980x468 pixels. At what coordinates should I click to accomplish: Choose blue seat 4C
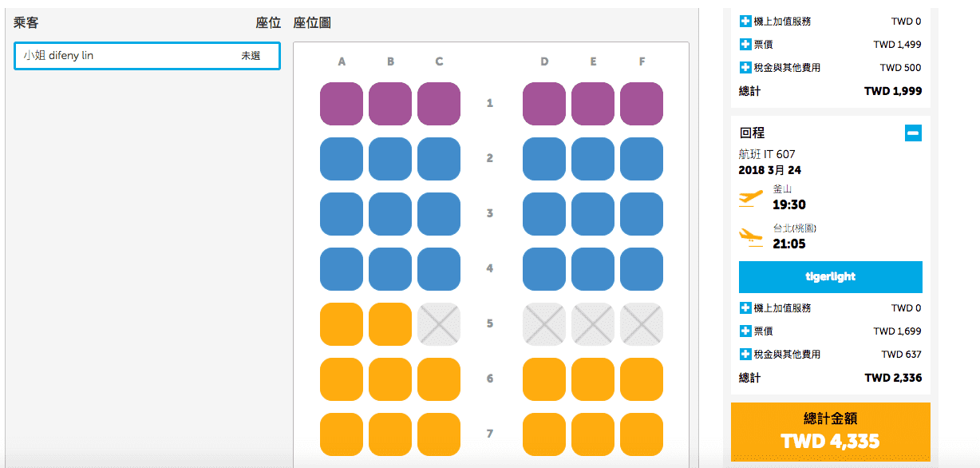click(x=439, y=269)
